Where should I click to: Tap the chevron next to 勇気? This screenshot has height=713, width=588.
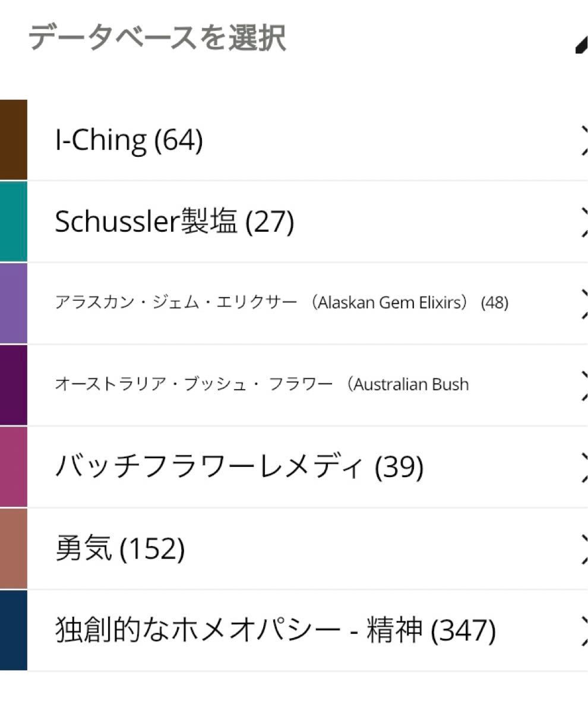(x=583, y=548)
